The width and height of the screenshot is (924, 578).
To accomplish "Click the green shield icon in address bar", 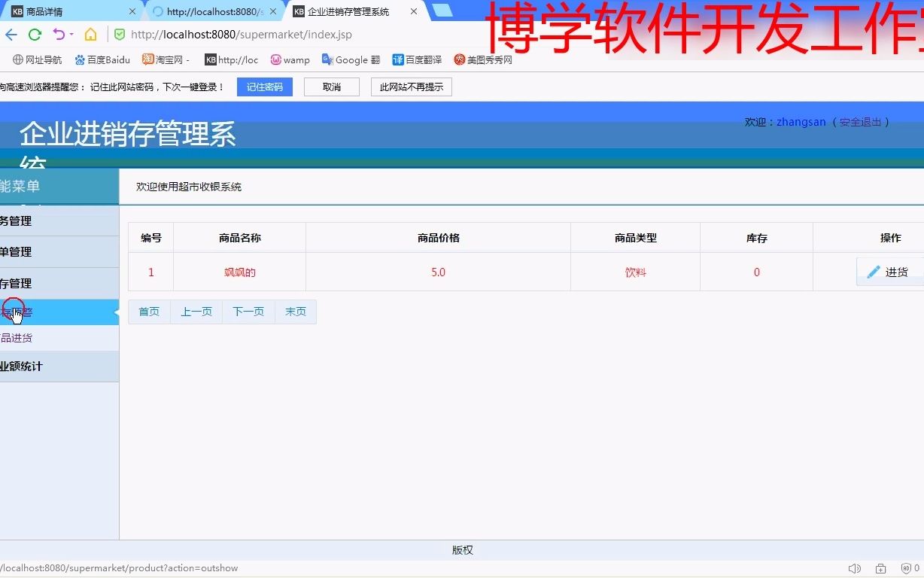I will click(120, 34).
